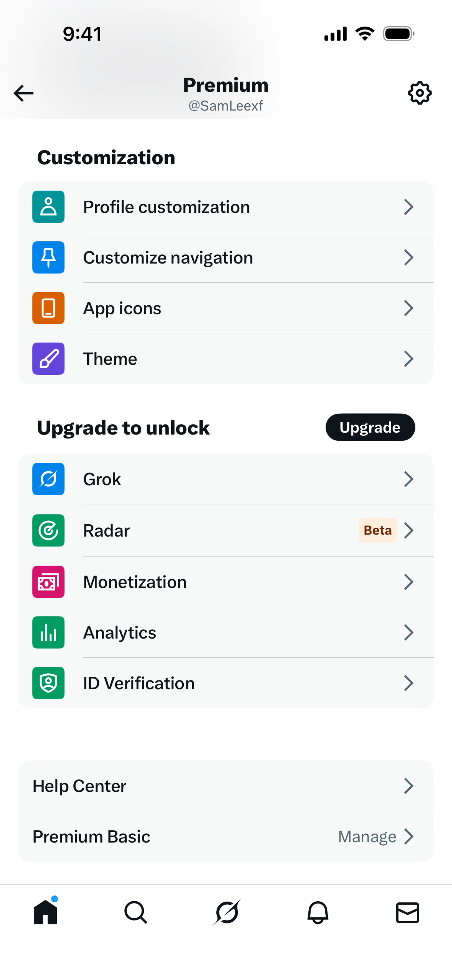Tap the Upgrade button
This screenshot has height=980, width=452.
[x=370, y=427]
